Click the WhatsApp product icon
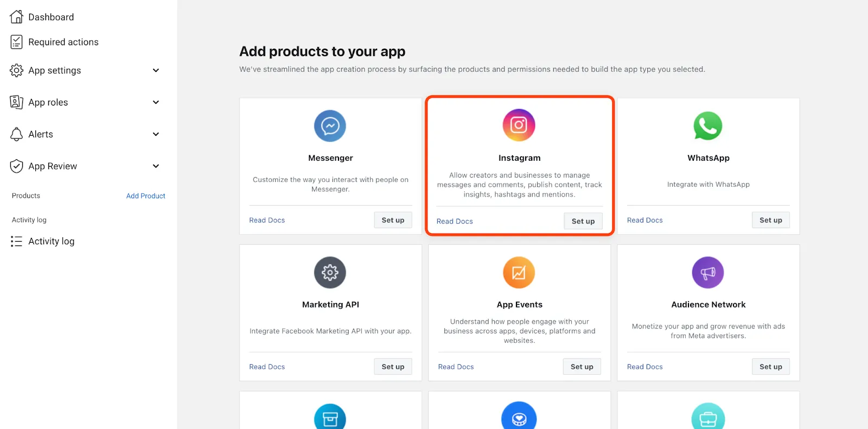Image resolution: width=868 pixels, height=429 pixels. (708, 126)
